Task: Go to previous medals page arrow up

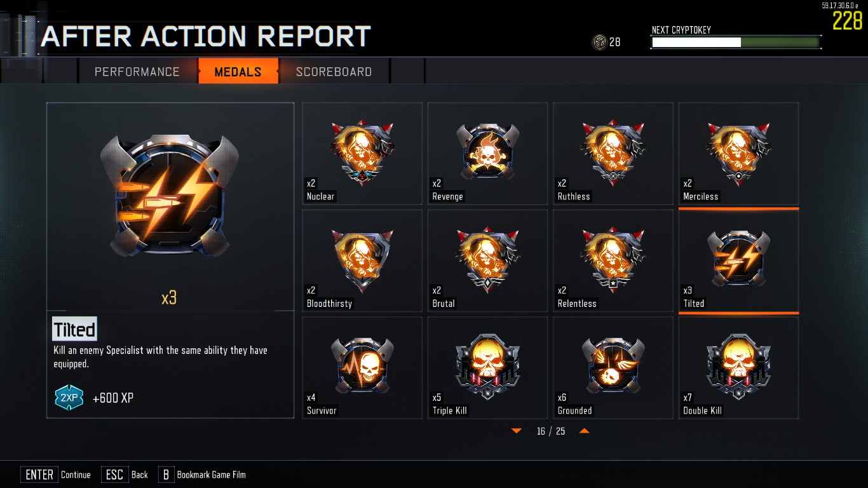Action: pos(585,431)
